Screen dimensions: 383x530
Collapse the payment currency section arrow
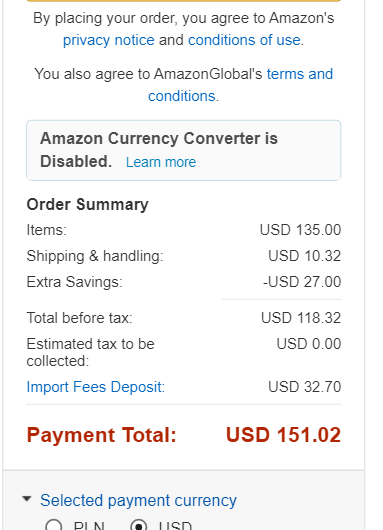coord(27,498)
